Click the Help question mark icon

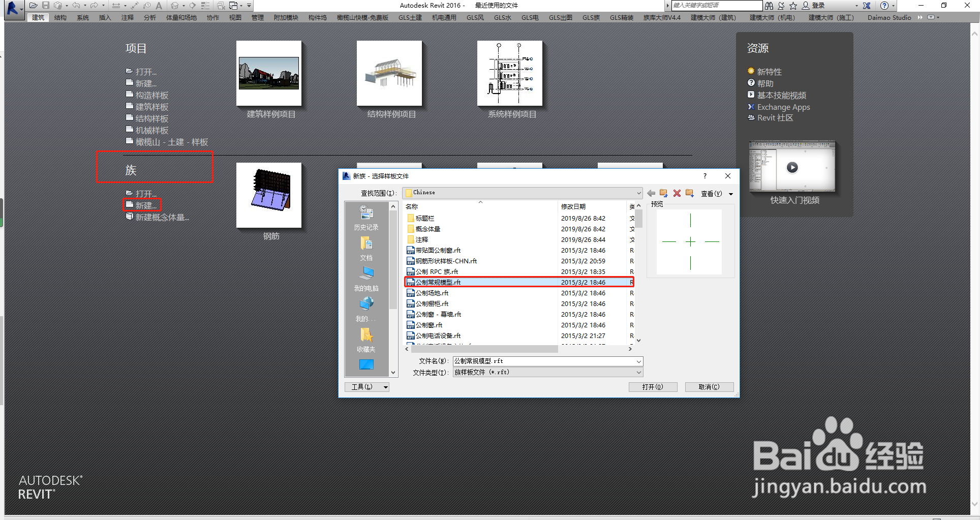point(884,6)
